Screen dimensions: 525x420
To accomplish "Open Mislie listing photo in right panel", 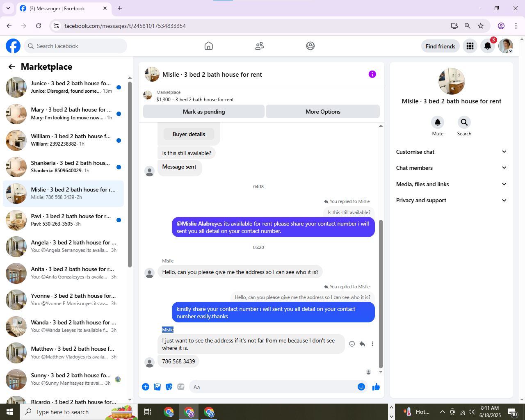I will [x=452, y=82].
